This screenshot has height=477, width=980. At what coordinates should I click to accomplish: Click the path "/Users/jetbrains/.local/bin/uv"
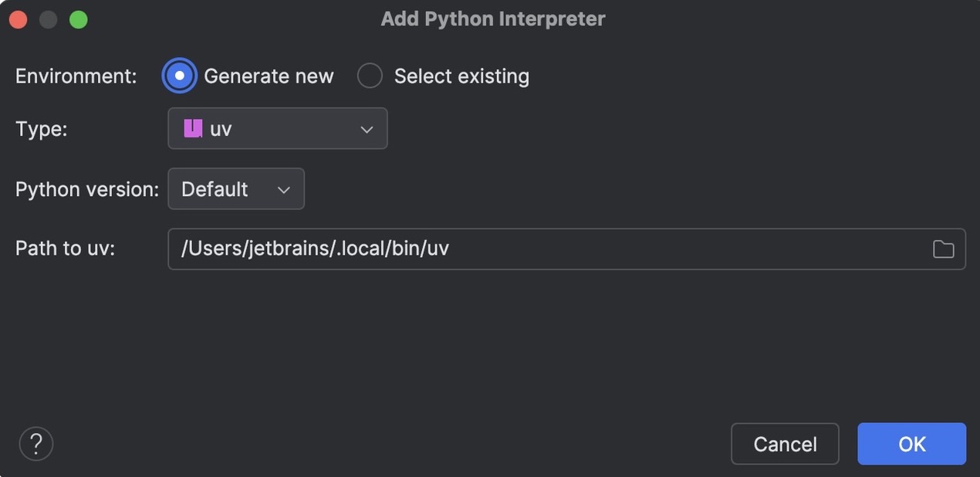pos(314,249)
